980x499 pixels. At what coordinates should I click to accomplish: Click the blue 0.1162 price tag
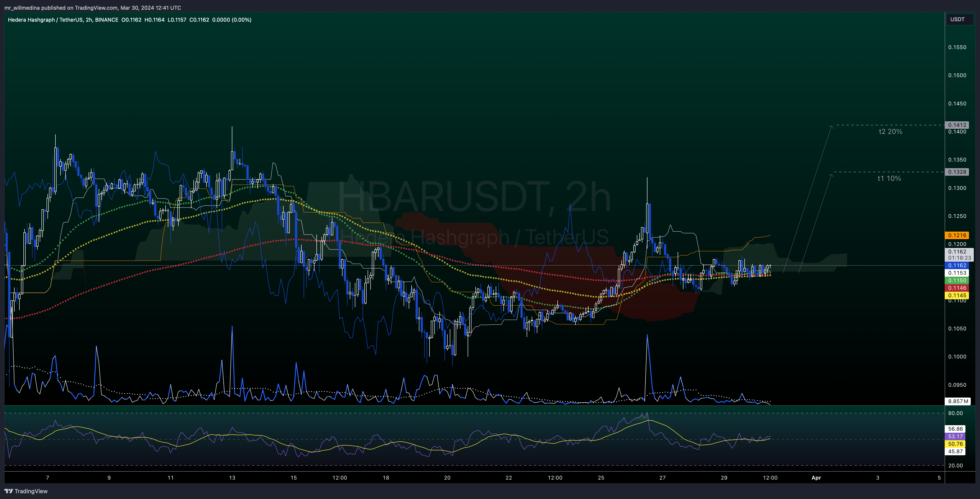[x=957, y=265]
